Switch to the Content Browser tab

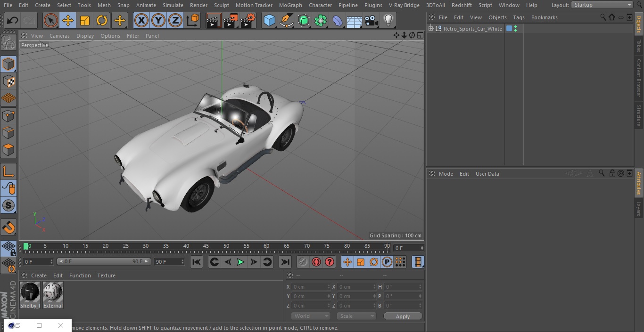coord(639,78)
